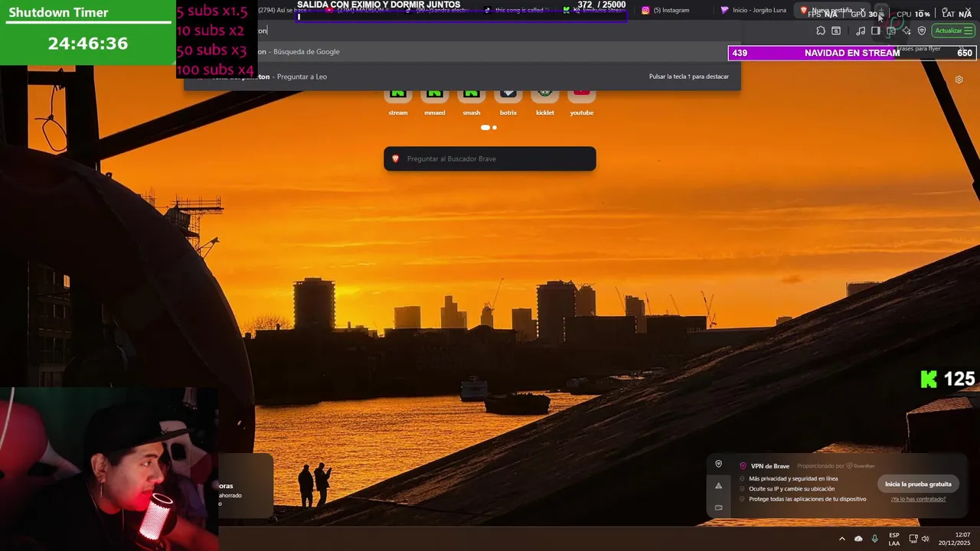Image resolution: width=980 pixels, height=551 pixels.
Task: Select the Brave Talk camera widget tab
Action: pyautogui.click(x=718, y=507)
